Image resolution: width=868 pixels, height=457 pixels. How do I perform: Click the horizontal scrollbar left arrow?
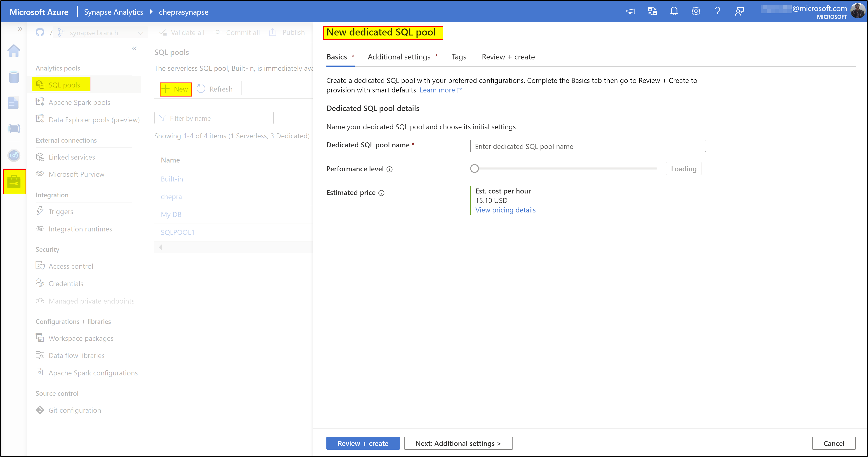pos(160,247)
